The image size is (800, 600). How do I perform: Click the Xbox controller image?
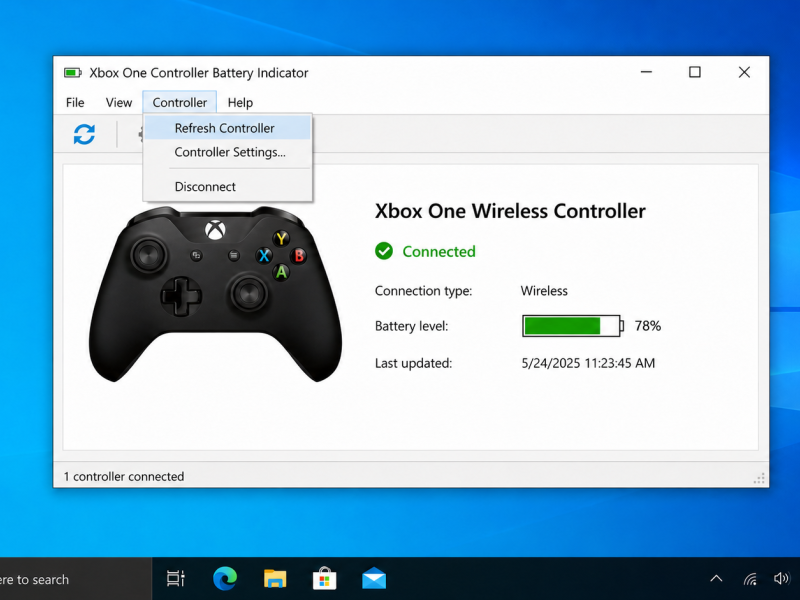coord(215,294)
